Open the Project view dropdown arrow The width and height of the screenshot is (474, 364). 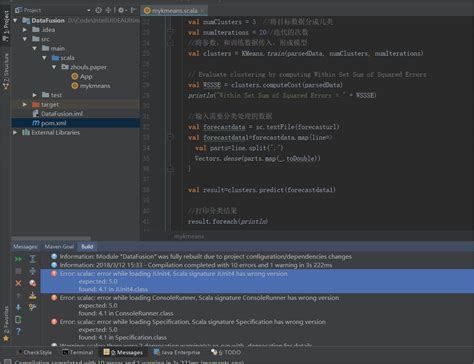89,10
